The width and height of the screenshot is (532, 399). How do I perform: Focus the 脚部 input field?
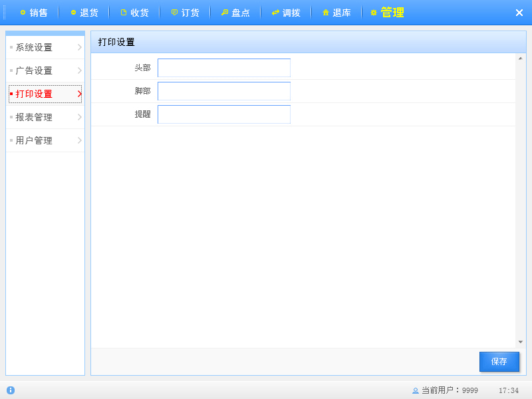[224, 91]
